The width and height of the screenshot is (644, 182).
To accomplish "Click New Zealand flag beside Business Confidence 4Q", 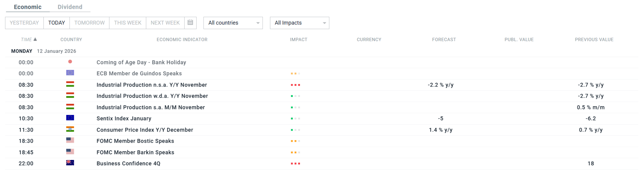I will click(70, 163).
